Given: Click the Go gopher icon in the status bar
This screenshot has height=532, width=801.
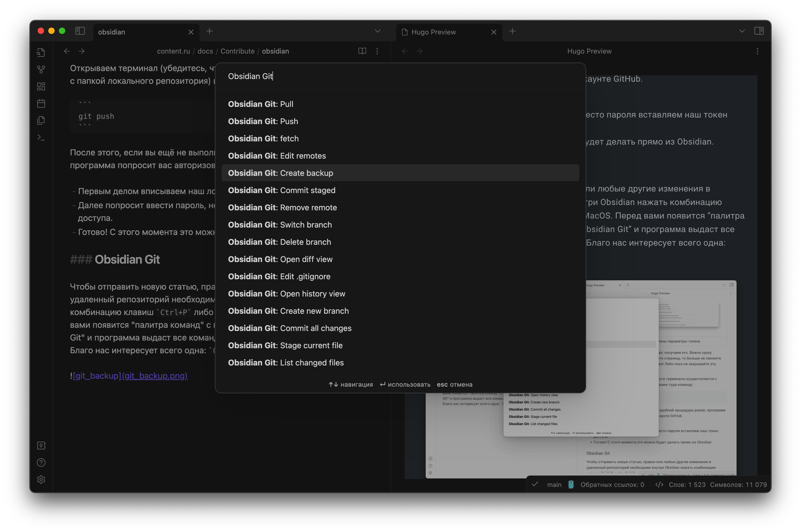Looking at the screenshot, I should pyautogui.click(x=570, y=485).
